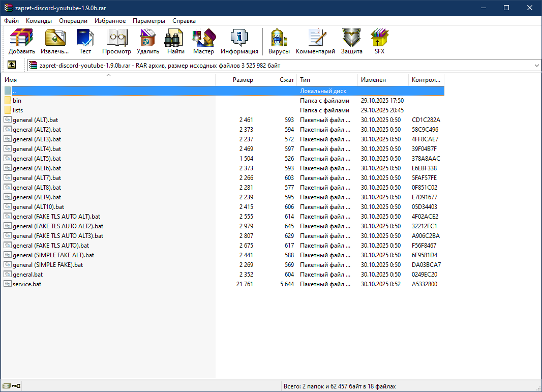Image resolution: width=542 pixels, height=392 pixels.
Task: Select the bin folder icon
Action: point(8,101)
